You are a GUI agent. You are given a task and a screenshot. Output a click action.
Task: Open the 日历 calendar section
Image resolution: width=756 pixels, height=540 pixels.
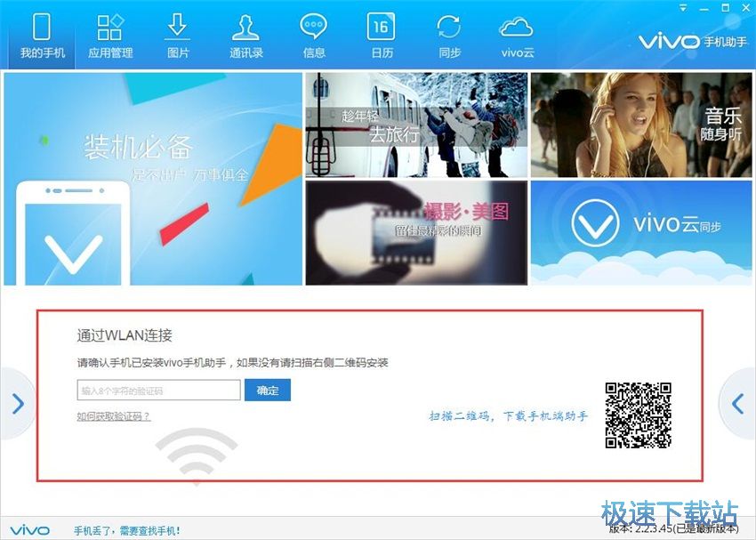[x=382, y=36]
